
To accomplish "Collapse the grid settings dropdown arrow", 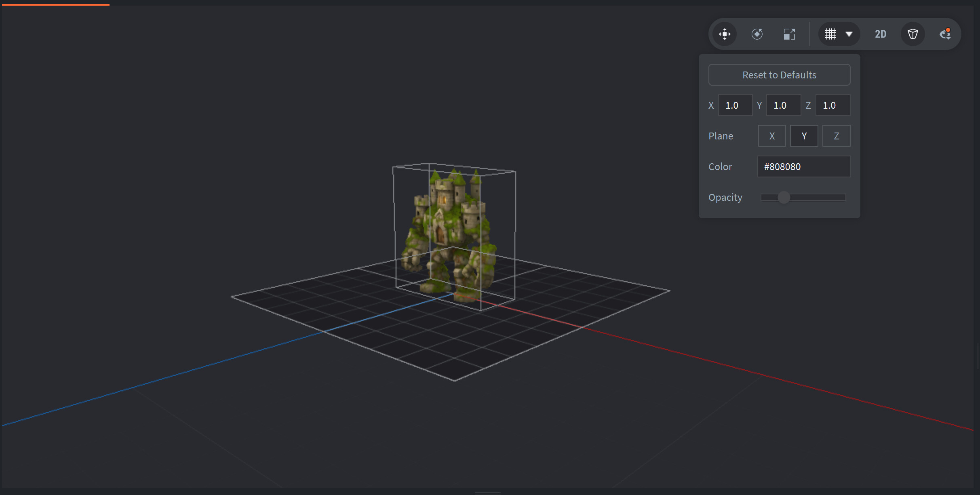I will (x=849, y=34).
